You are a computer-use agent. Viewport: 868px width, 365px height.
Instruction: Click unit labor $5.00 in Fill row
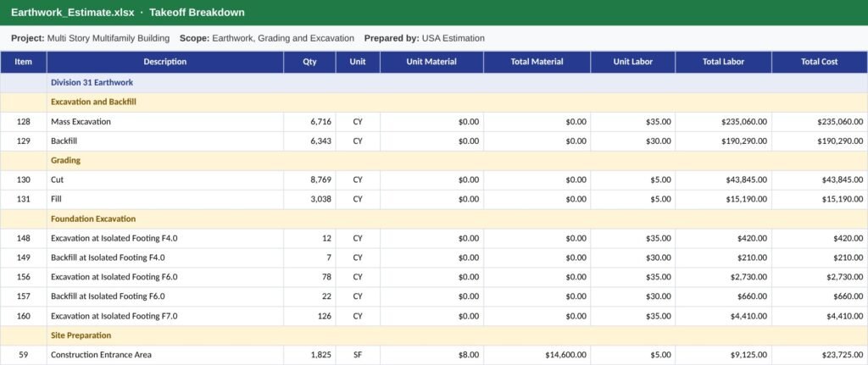coord(632,199)
